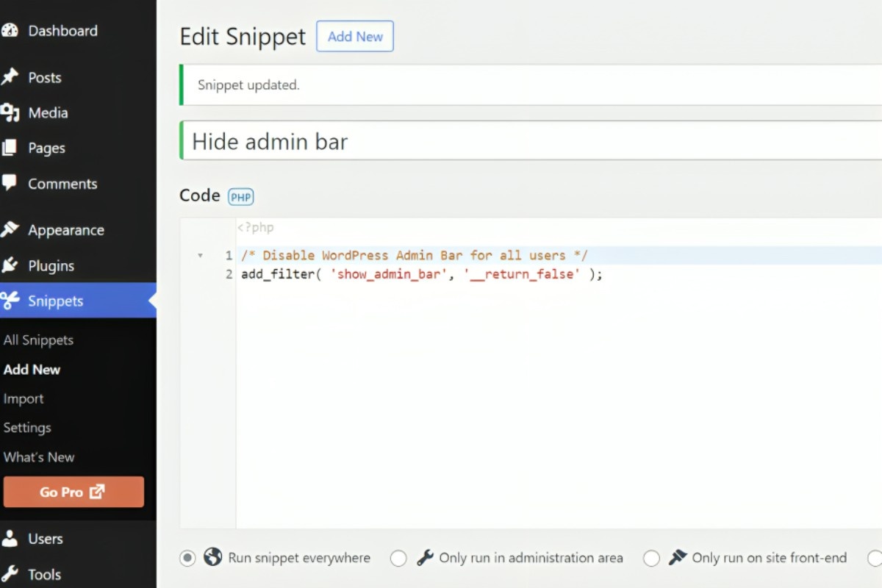Click the Appearance paintbrush icon
The height and width of the screenshot is (588, 882).
(x=10, y=230)
